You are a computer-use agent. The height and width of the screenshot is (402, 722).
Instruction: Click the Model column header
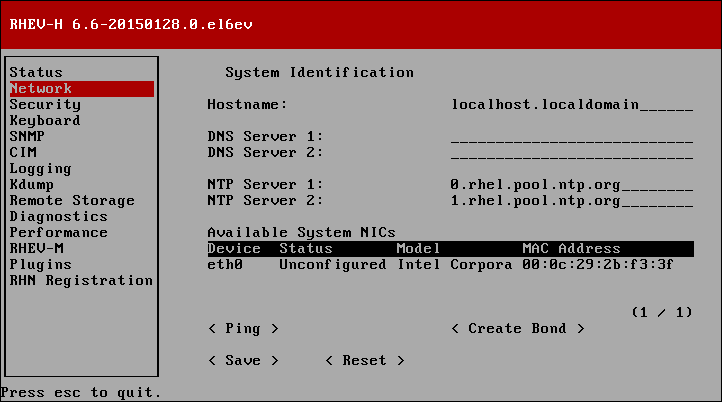(418, 249)
